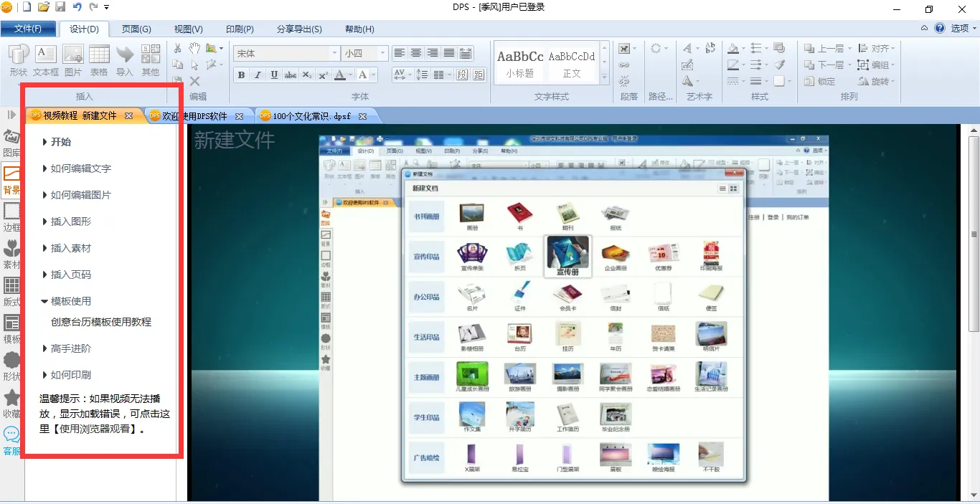Toggle italic text formatting
Viewport: 980px width, 504px height.
tap(258, 75)
